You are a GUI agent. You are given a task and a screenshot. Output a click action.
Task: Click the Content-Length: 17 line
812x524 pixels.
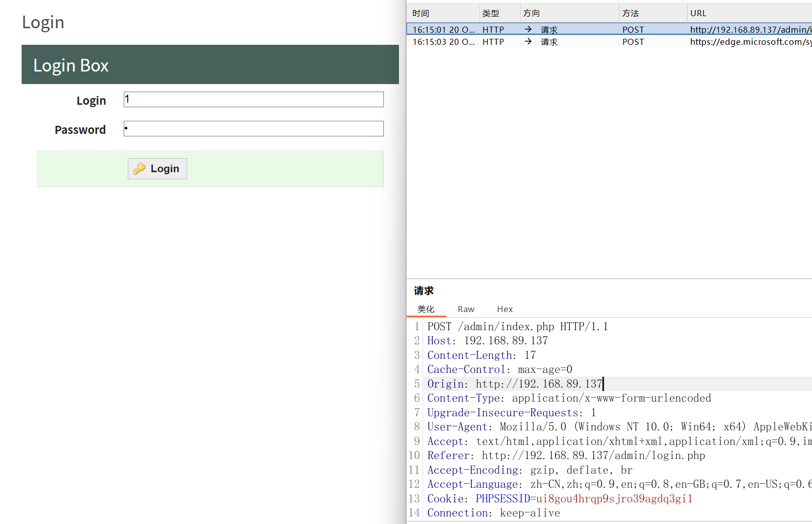point(481,355)
